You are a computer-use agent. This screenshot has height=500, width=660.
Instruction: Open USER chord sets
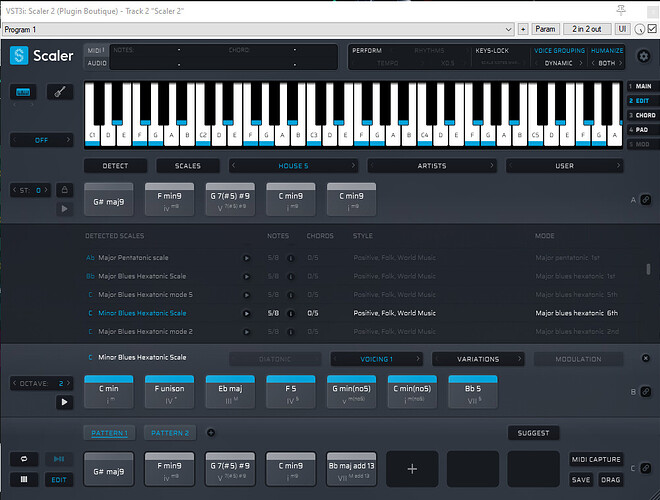click(x=564, y=166)
